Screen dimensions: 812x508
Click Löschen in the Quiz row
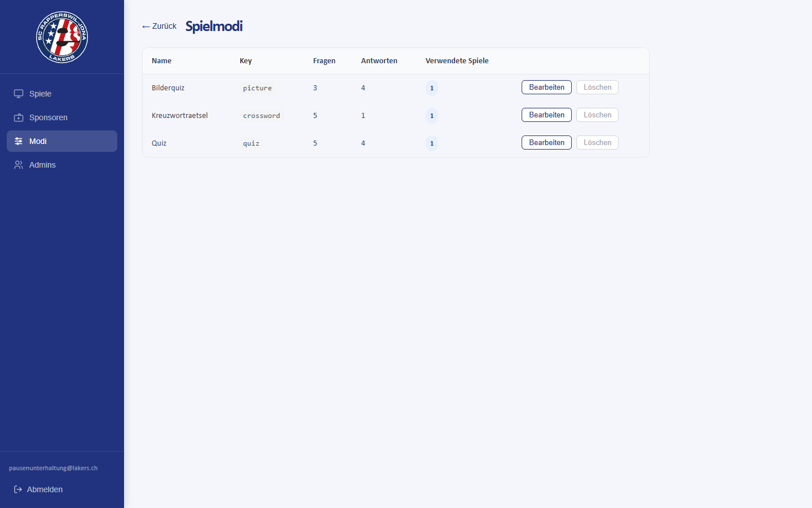[597, 143]
